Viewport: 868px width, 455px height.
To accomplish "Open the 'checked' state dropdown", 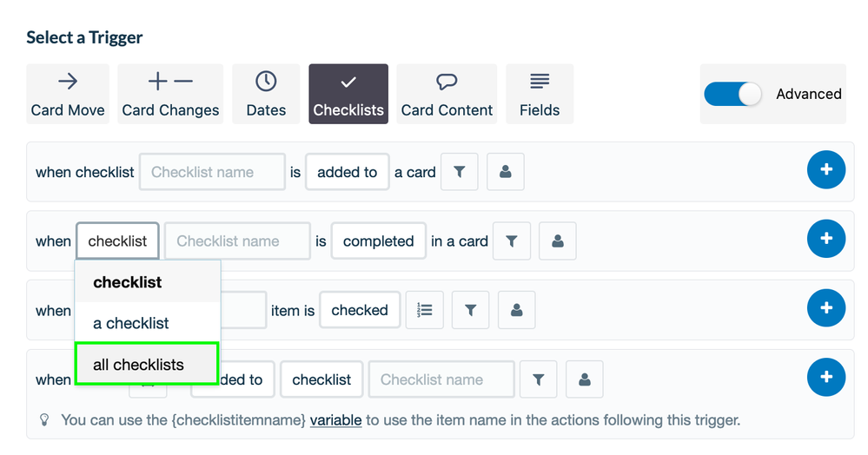I will tap(360, 310).
